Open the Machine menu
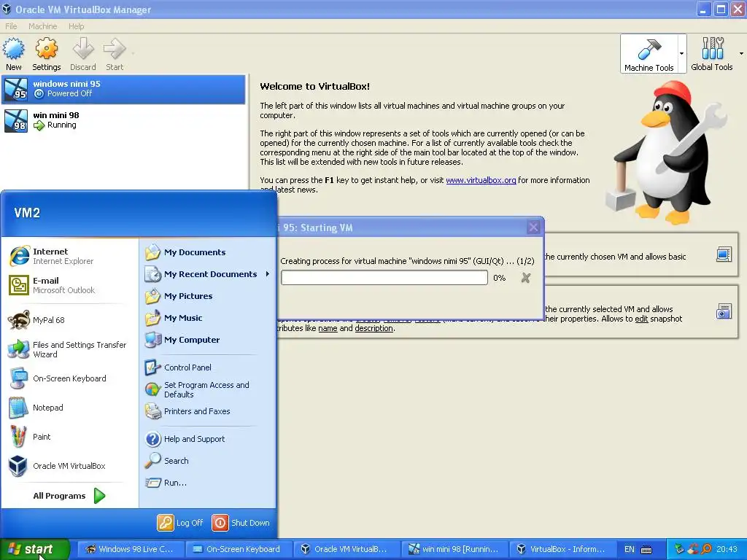The width and height of the screenshot is (747, 560). click(42, 26)
